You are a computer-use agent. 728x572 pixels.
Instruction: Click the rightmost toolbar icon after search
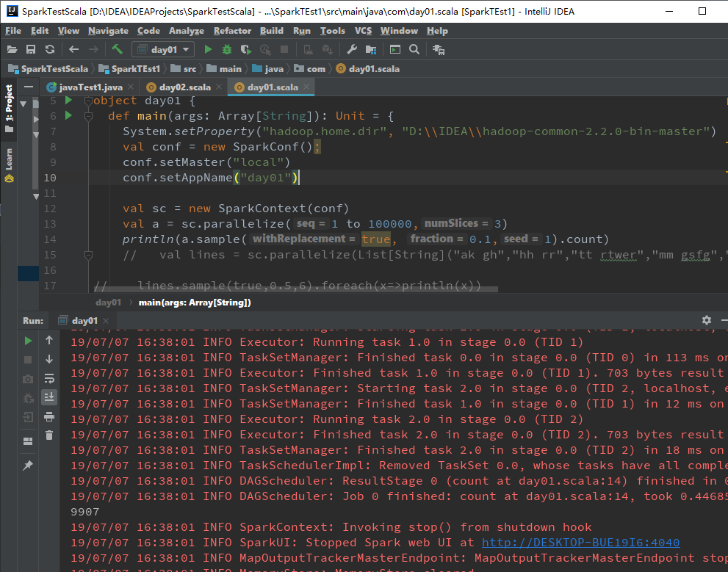click(x=439, y=50)
